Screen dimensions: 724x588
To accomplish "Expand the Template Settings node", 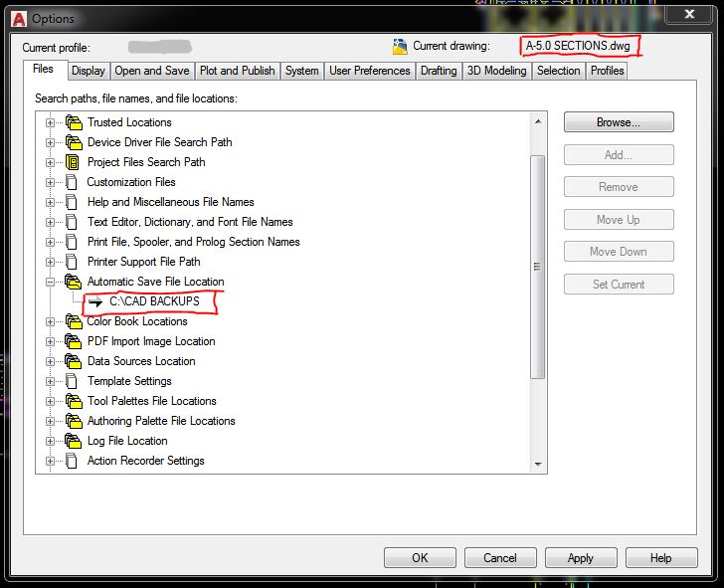I will tap(50, 381).
